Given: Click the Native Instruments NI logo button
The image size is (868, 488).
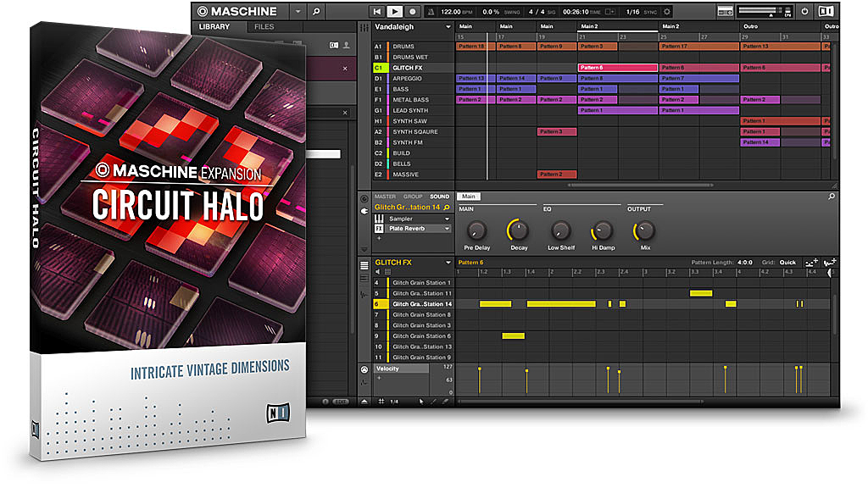Looking at the screenshot, I should point(826,11).
